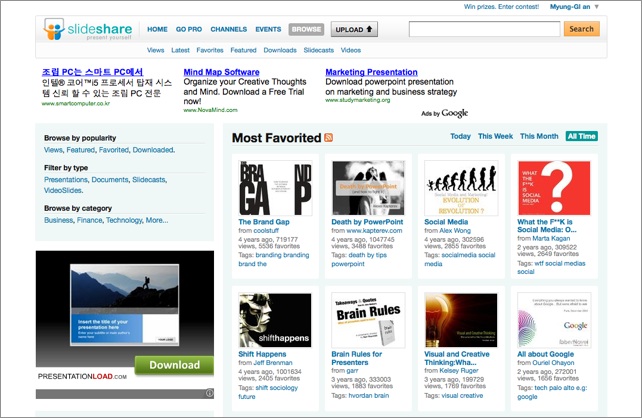The image size is (642, 418).
Task: Click Brain Rules for Presenters title
Action: click(x=357, y=358)
